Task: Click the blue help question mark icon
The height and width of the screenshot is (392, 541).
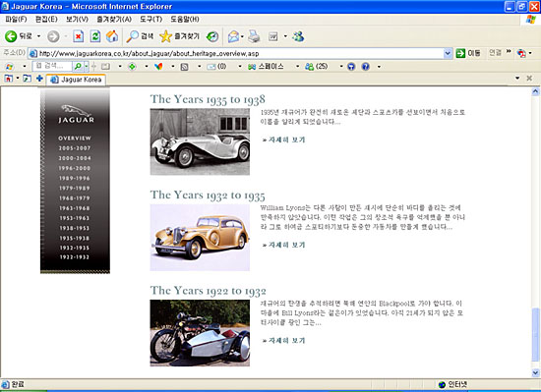Action: 365,66
